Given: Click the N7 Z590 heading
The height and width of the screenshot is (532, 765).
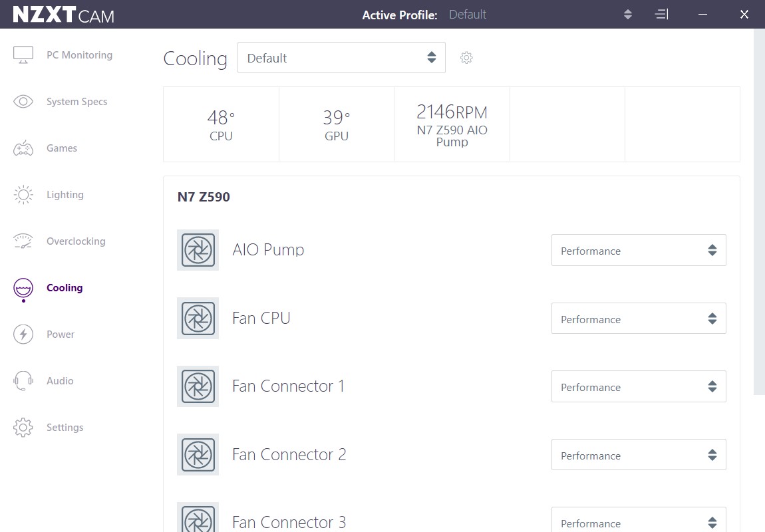Looking at the screenshot, I should (204, 197).
